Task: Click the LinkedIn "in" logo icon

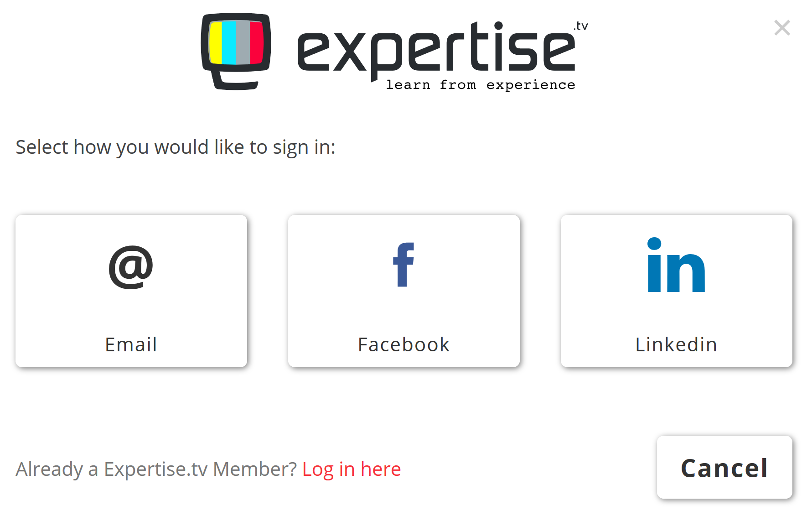Action: [676, 266]
